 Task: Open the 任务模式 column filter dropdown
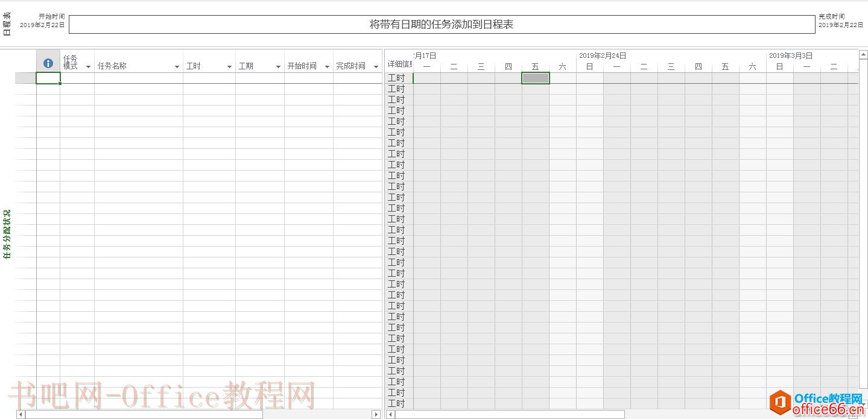click(x=88, y=66)
